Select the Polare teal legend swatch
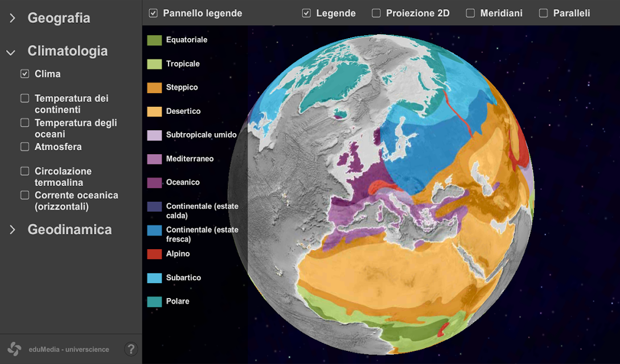The height and width of the screenshot is (364, 620). coord(154,301)
